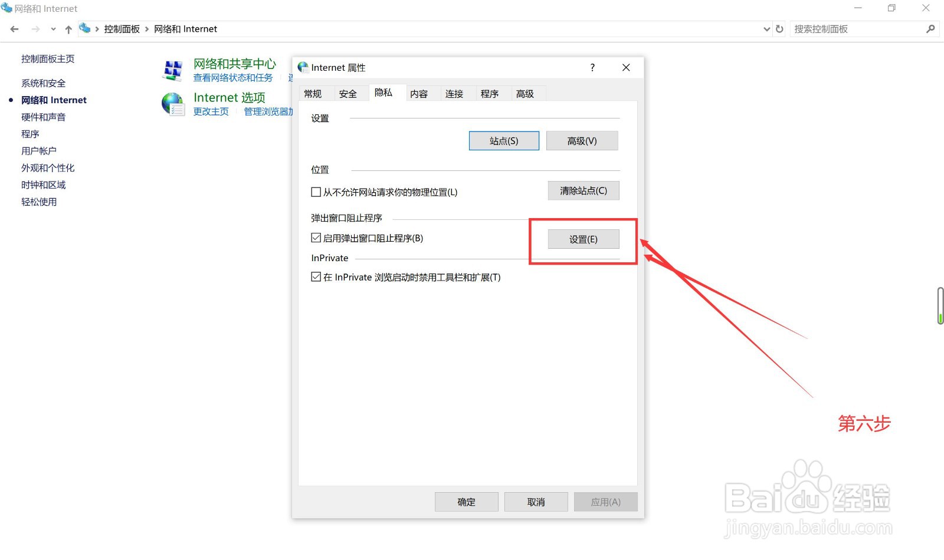
Task: Click the search magnifier icon
Action: tap(931, 28)
